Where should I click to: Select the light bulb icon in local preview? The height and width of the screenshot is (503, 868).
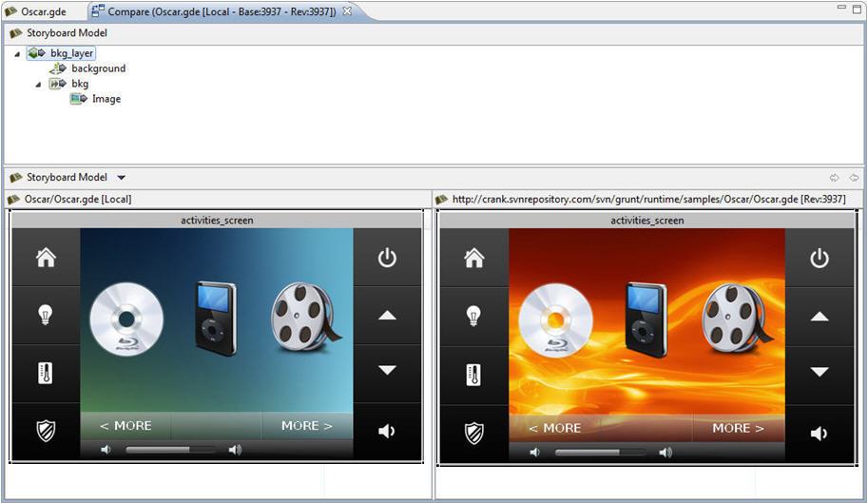pos(46,316)
